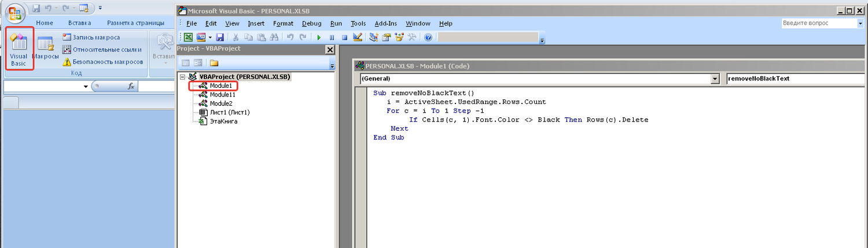
Task: Click the Cut scissors toolbar icon
Action: tap(236, 37)
